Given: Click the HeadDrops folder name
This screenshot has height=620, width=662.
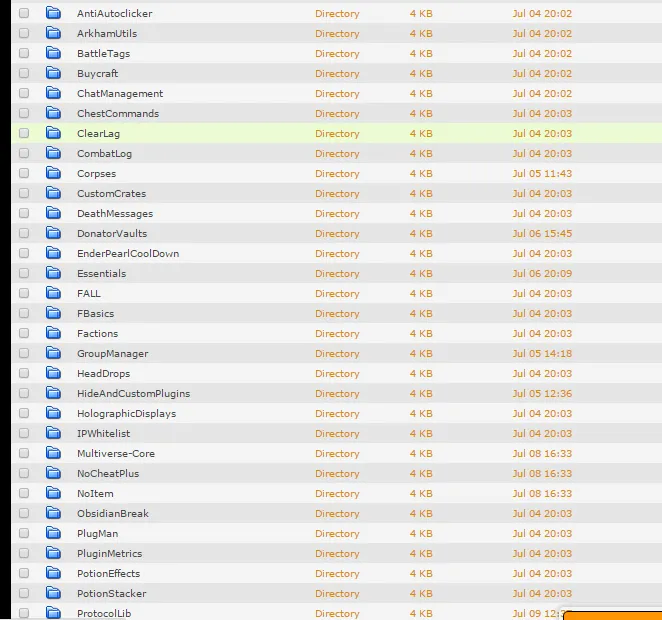Looking at the screenshot, I should [x=103, y=374].
